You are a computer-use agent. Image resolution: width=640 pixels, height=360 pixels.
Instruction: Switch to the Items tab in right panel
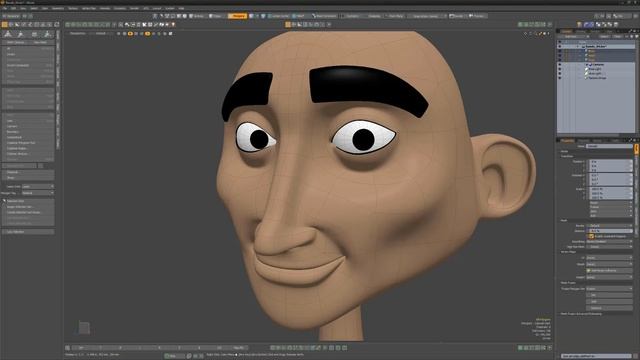(566, 31)
